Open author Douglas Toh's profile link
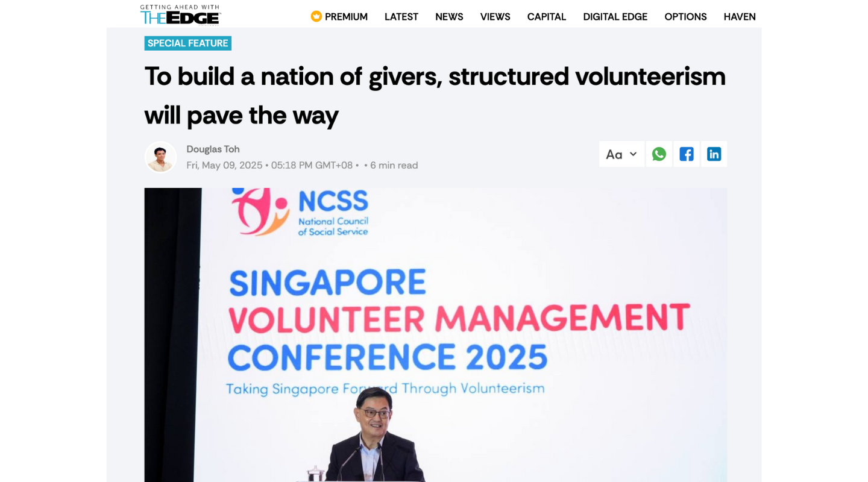The image size is (868, 482). pyautogui.click(x=213, y=149)
